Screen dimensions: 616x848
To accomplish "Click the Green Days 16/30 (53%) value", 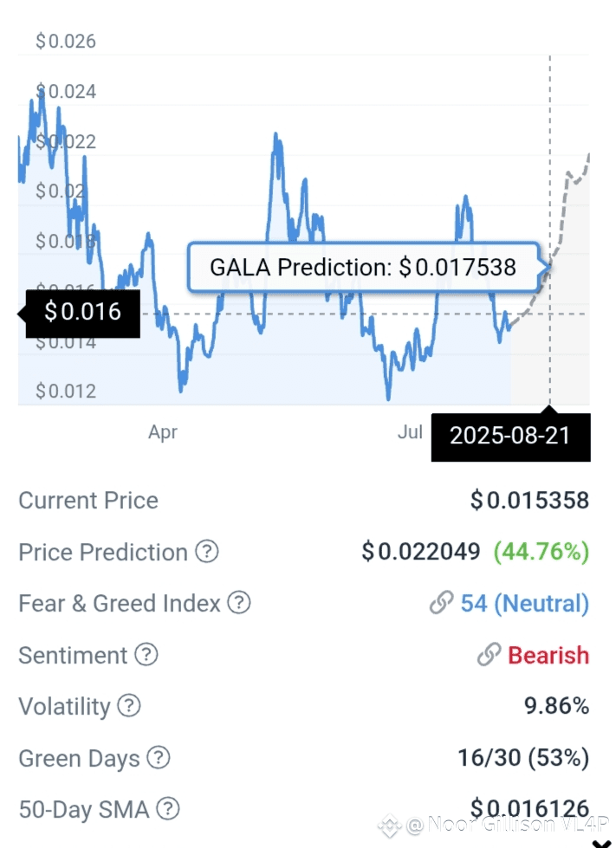I will (523, 758).
